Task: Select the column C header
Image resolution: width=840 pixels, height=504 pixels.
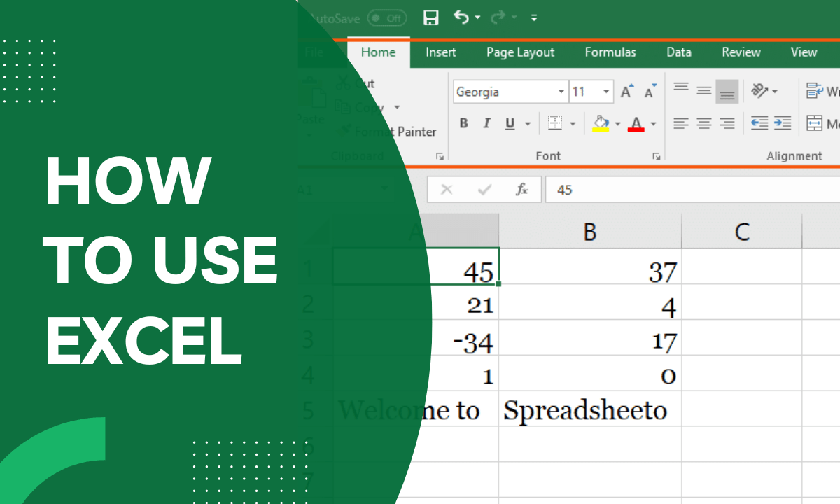Action: 742,231
